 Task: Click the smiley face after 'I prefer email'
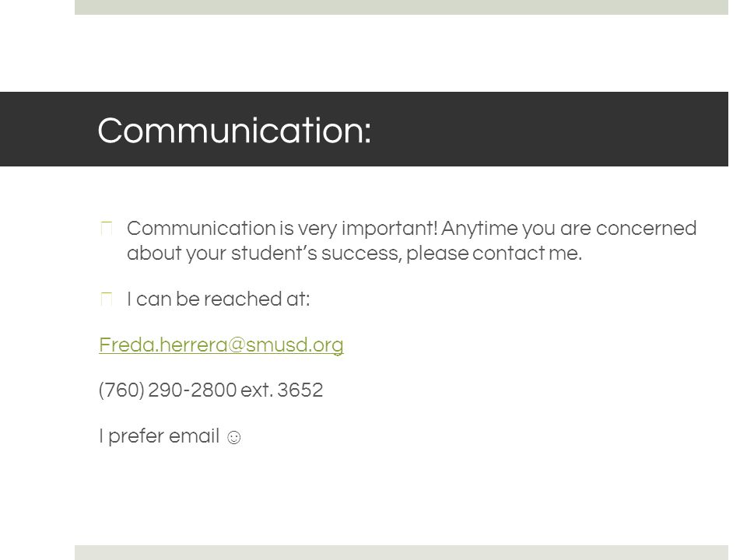(x=233, y=437)
